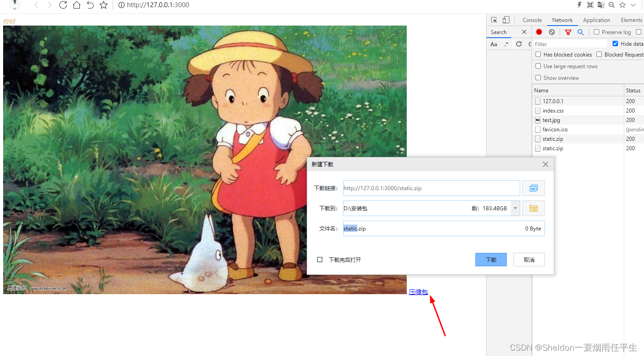Switch to the Network tab

[562, 20]
